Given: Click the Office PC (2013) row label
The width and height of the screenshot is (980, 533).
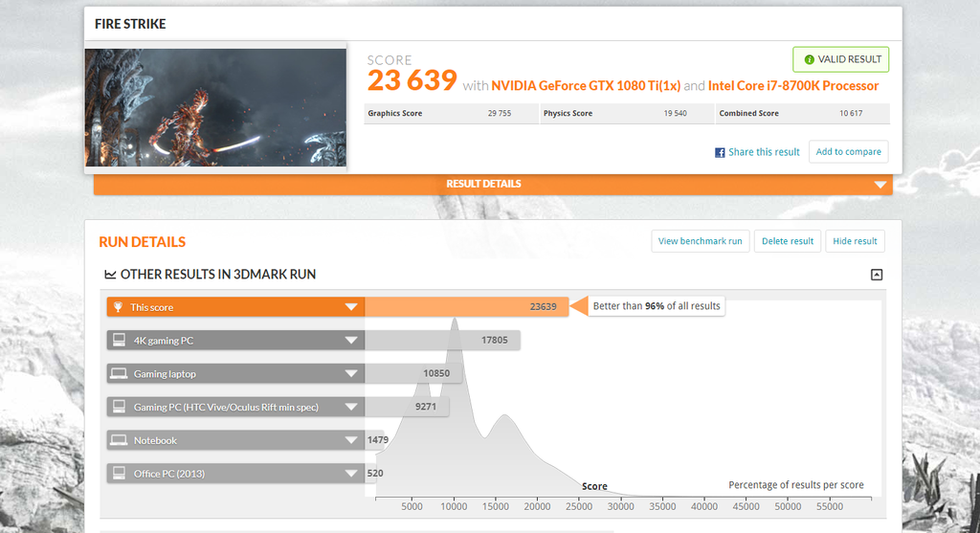Looking at the screenshot, I should (x=169, y=474).
